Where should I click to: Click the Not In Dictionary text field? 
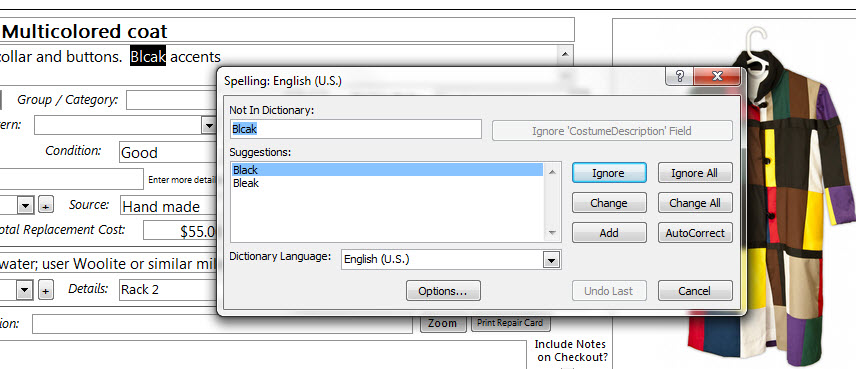pyautogui.click(x=355, y=129)
